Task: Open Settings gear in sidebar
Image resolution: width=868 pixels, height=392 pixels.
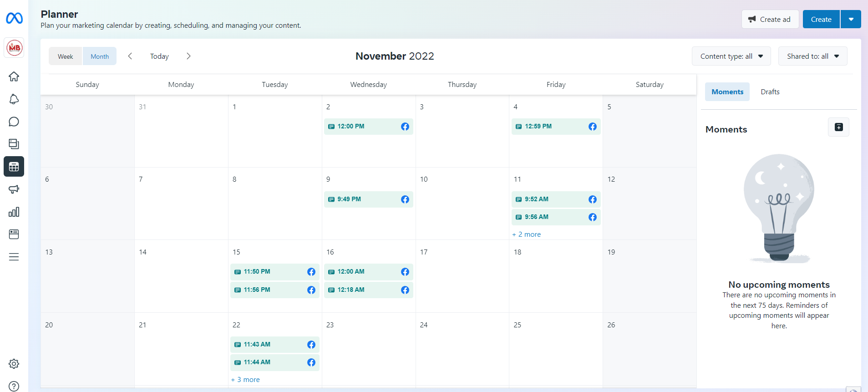Action: (14, 364)
